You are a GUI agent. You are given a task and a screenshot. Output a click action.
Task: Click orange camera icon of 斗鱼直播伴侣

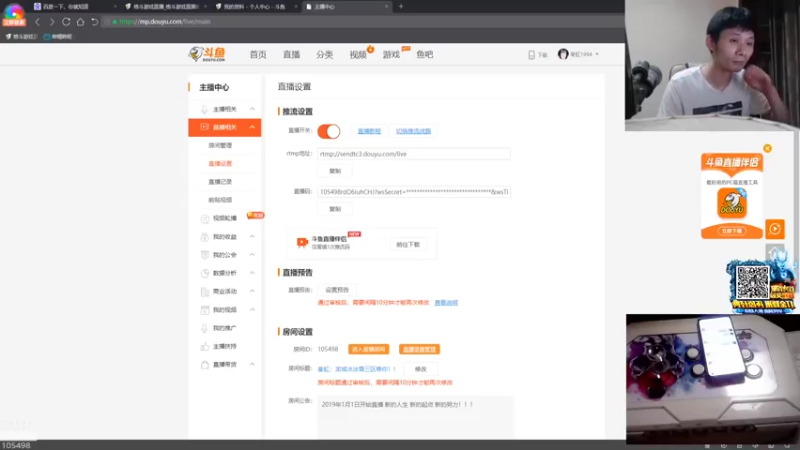click(x=302, y=242)
